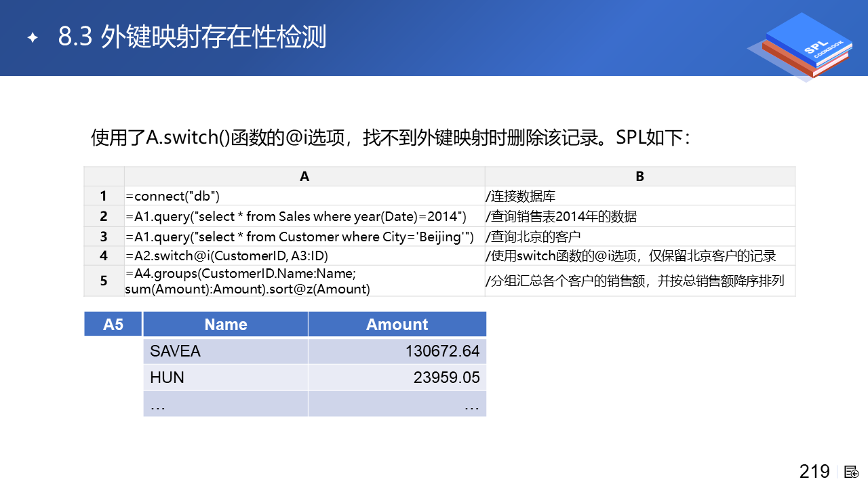Click the A5 result label
868x488 pixels.
[113, 324]
